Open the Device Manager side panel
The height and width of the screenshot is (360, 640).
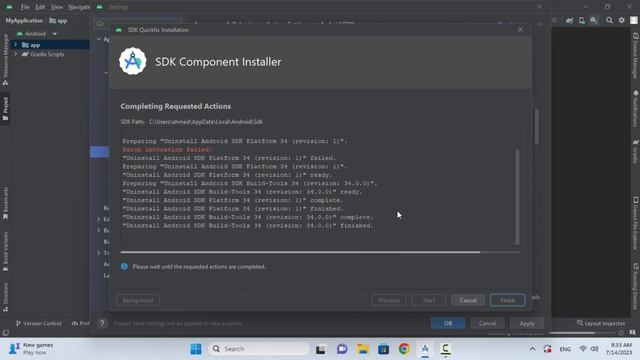point(635,56)
